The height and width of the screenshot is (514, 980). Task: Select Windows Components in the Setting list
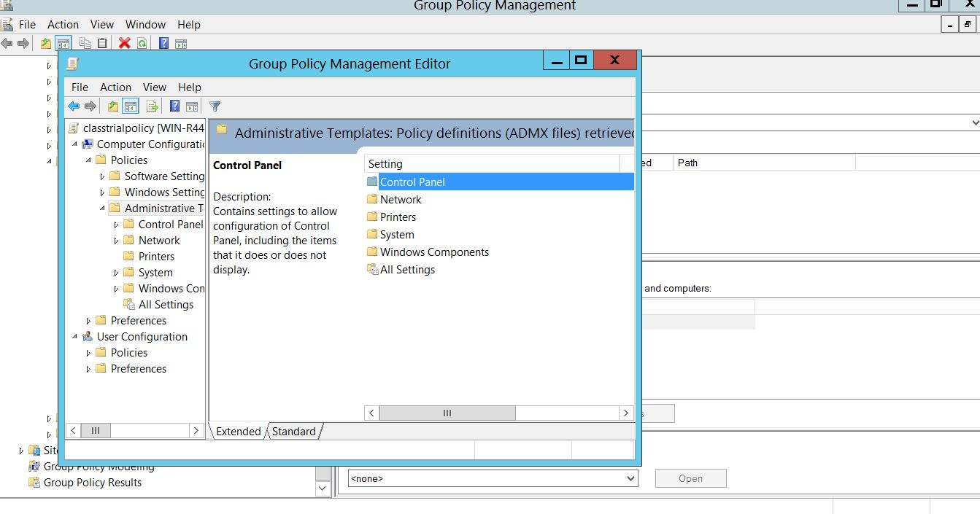(x=434, y=252)
